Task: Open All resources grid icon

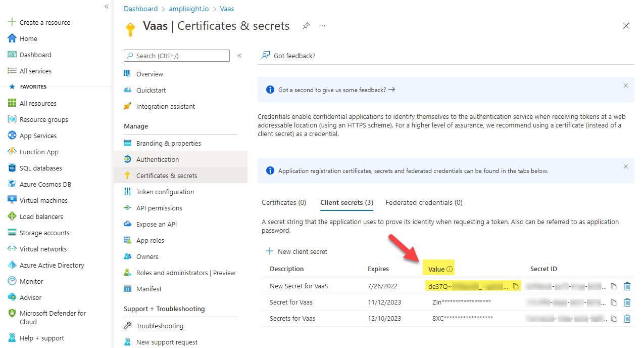Action: click(x=12, y=103)
